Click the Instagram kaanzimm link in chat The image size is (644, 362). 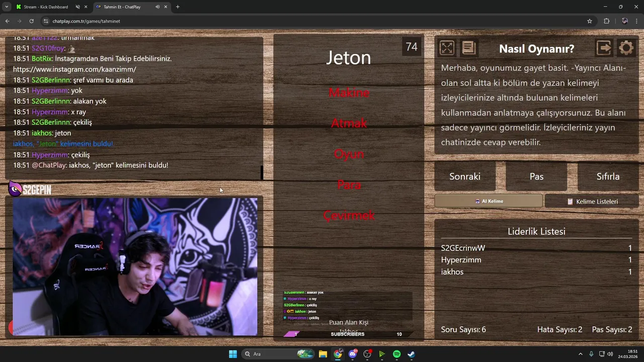(74, 69)
